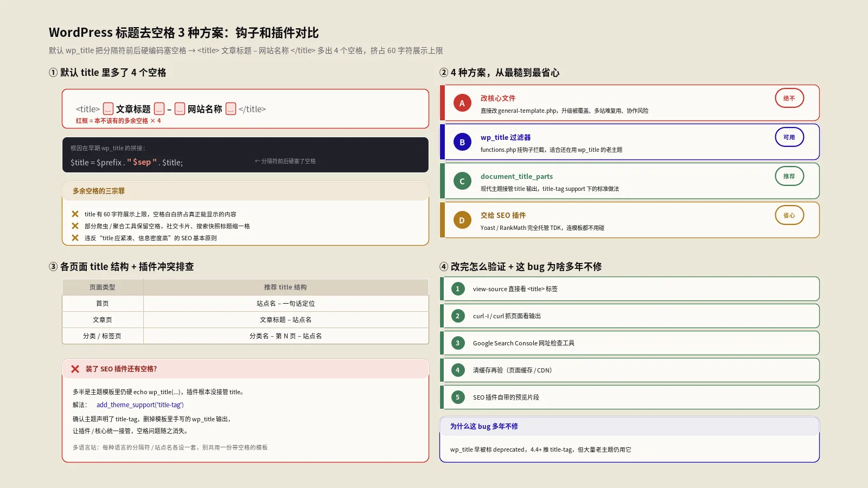Click the add_theme_support('title-tag') code link
The height and width of the screenshot is (488, 868).
point(140,405)
